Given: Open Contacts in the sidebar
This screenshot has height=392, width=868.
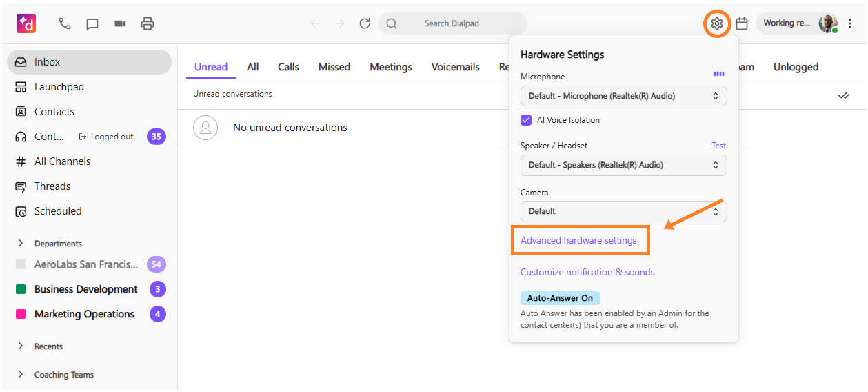Looking at the screenshot, I should click(89, 112).
